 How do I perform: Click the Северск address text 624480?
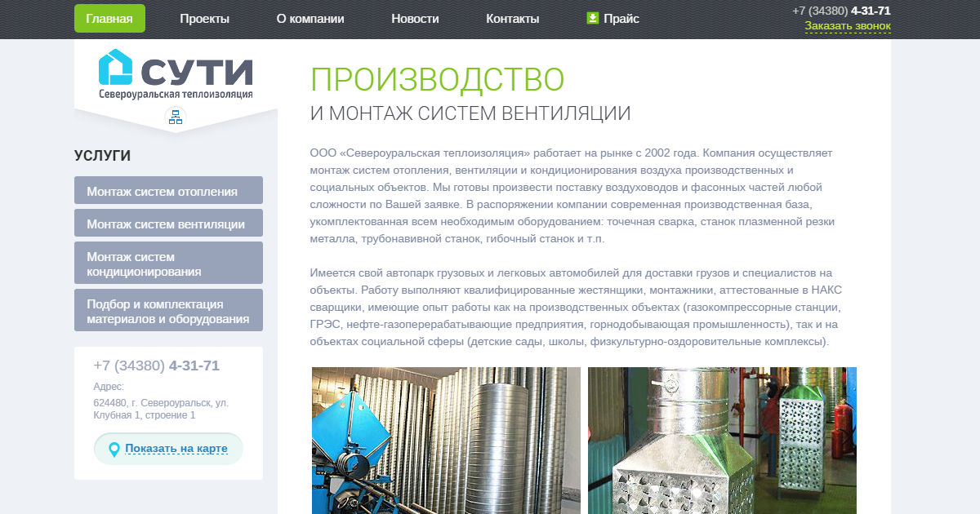point(161,409)
